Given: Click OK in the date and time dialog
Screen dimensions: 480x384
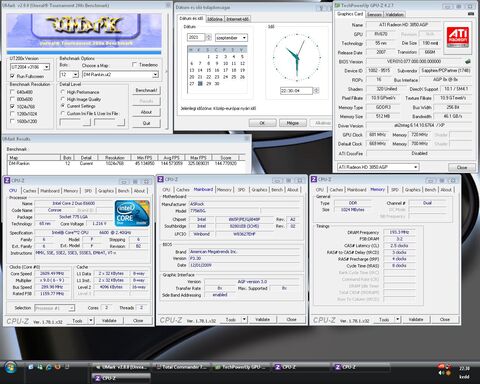Looking at the screenshot, I should (x=262, y=123).
